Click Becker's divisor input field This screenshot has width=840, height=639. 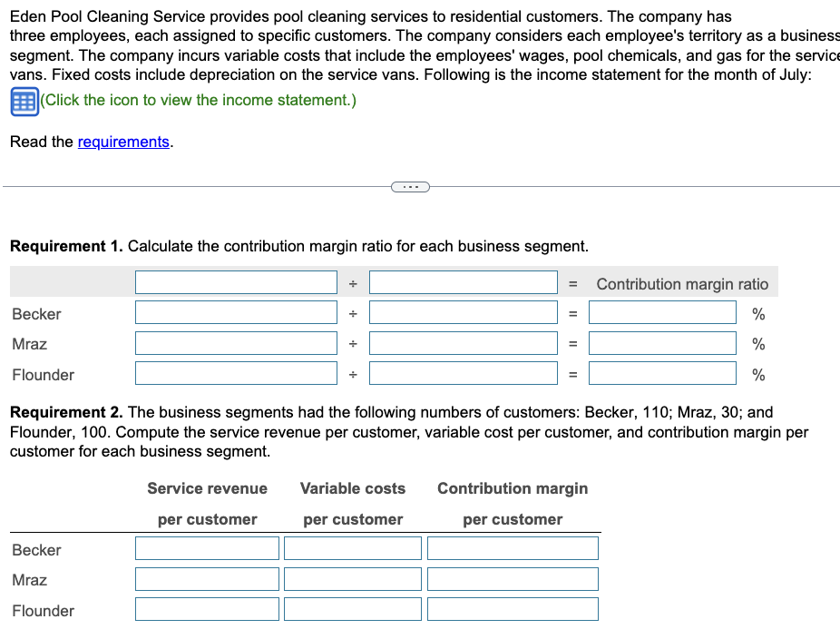pos(464,311)
